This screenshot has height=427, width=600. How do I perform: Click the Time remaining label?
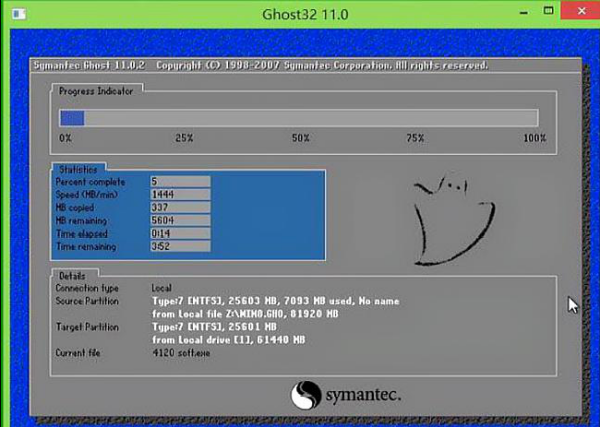click(86, 247)
